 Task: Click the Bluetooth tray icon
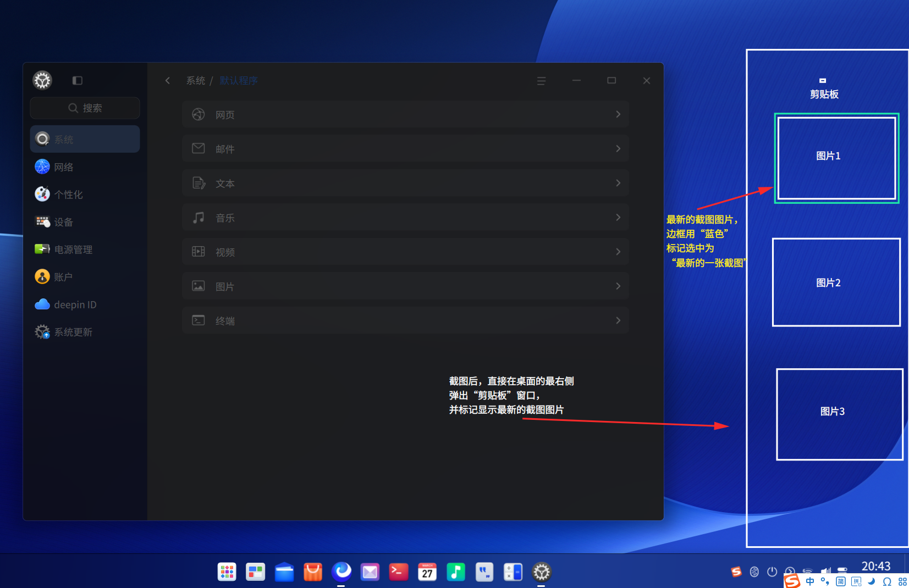[x=754, y=572]
